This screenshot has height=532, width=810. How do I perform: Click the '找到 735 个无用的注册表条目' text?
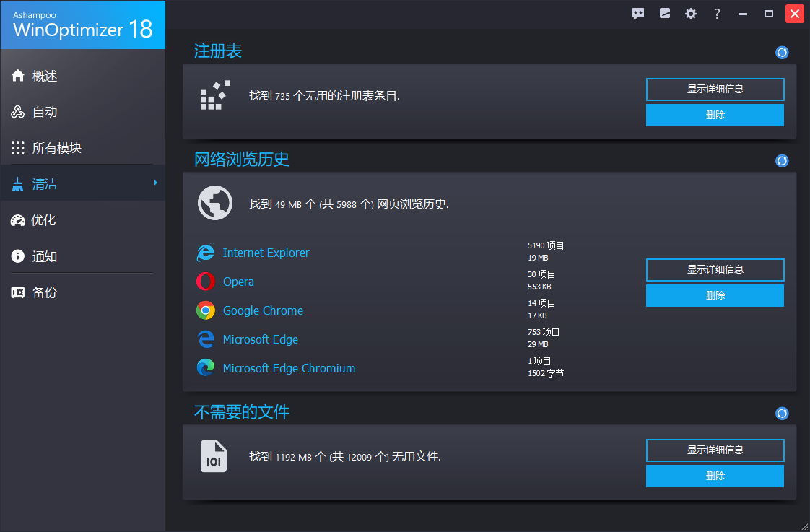point(324,95)
